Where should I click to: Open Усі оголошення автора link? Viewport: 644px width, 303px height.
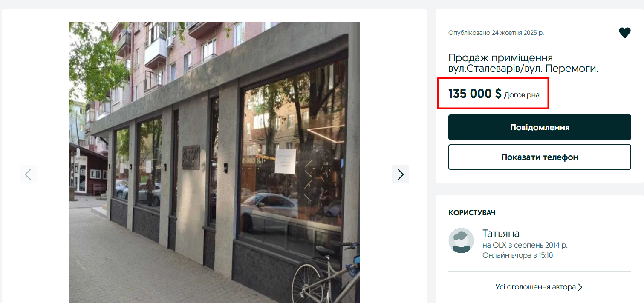(x=535, y=287)
